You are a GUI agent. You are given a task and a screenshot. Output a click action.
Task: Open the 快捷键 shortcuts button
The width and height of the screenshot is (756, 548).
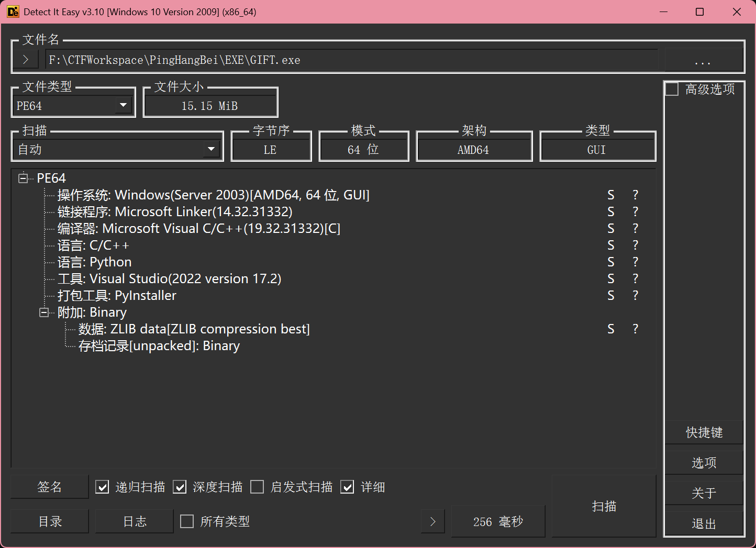click(704, 432)
